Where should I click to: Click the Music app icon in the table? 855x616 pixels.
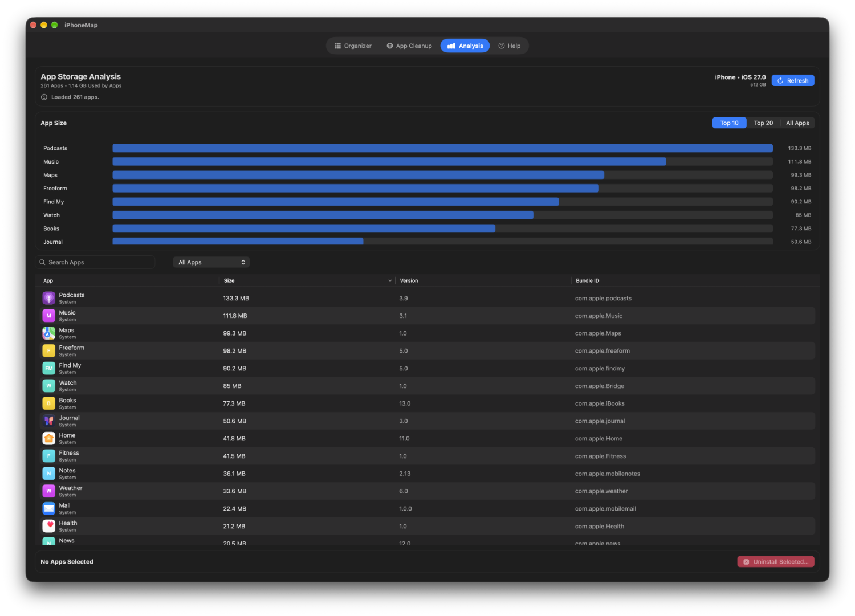point(49,316)
